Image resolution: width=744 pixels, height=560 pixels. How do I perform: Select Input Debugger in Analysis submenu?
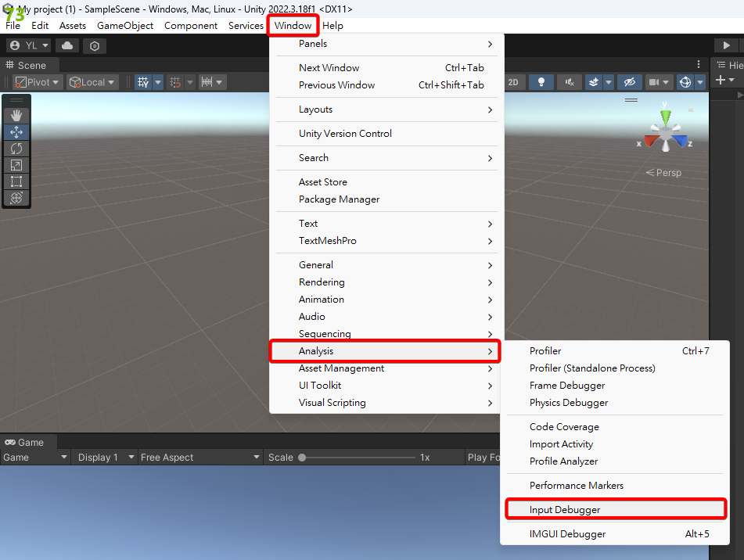click(x=616, y=509)
